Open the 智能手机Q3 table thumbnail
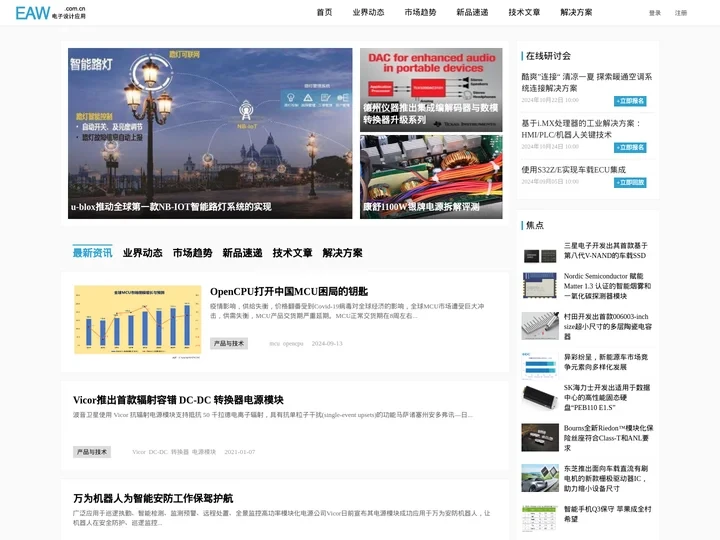 coord(540,518)
